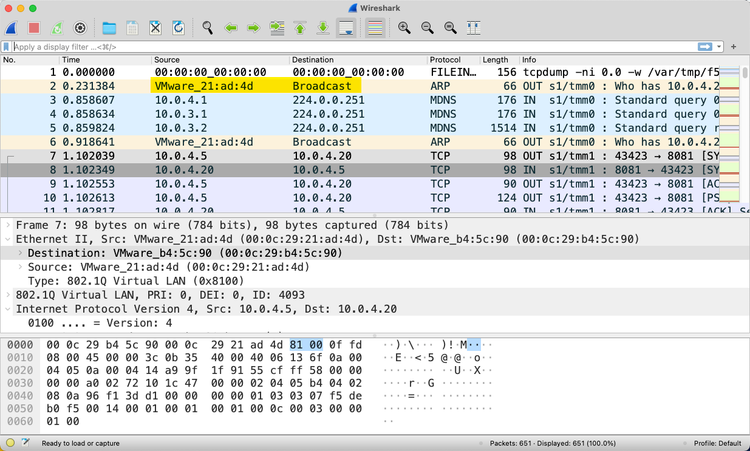
Task: Collapse the Ethernet II tree node
Action: (x=9, y=239)
